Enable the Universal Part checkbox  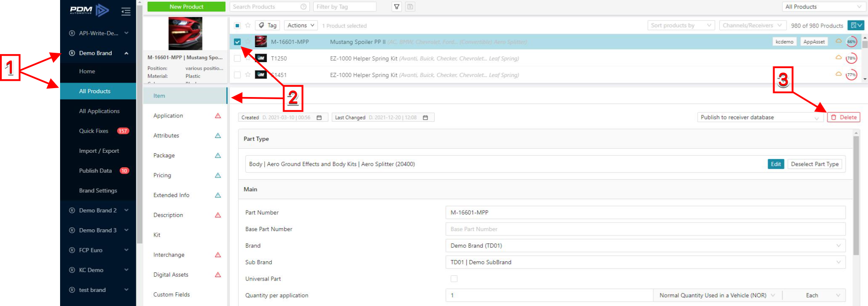click(x=454, y=279)
